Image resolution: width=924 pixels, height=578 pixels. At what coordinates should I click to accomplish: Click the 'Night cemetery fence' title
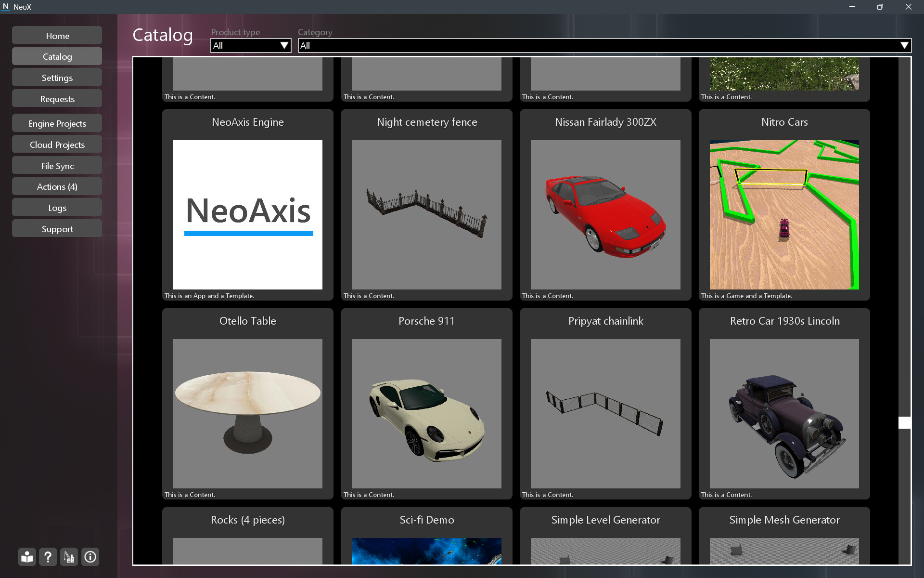pyautogui.click(x=427, y=122)
